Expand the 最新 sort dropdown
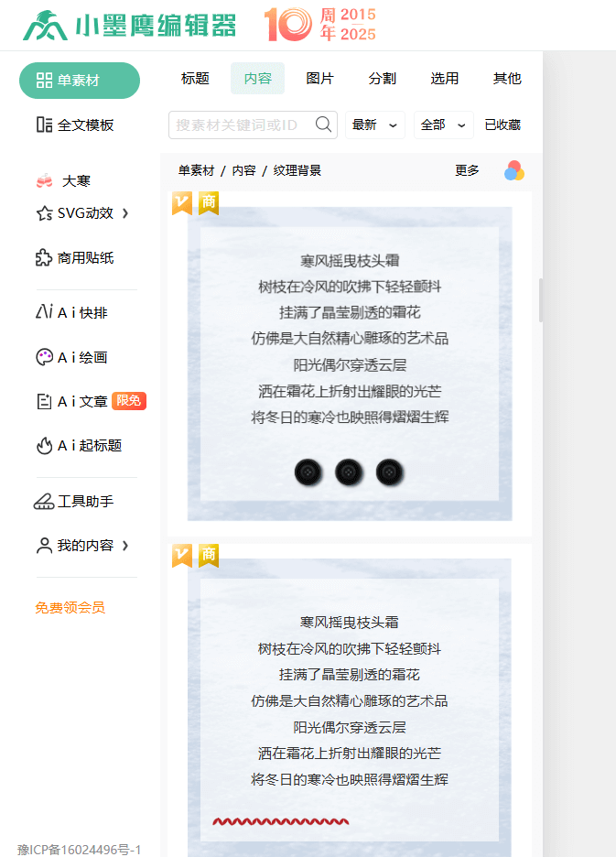This screenshot has height=857, width=616. tap(374, 125)
